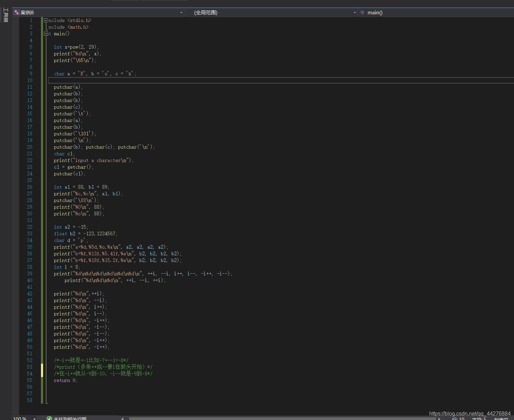Click the green check no-issues status icon
The image size is (514, 420).
point(49,418)
